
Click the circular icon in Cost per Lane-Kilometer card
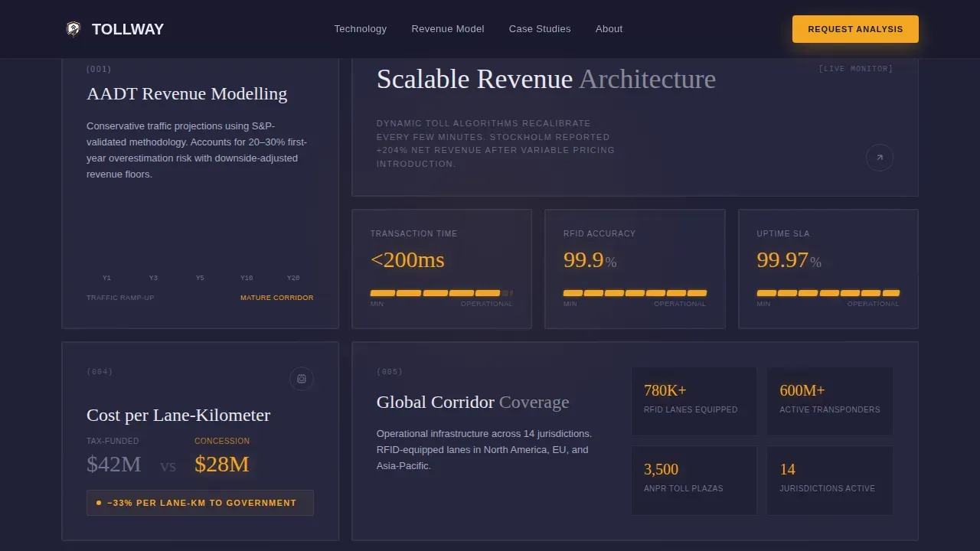[x=302, y=379]
